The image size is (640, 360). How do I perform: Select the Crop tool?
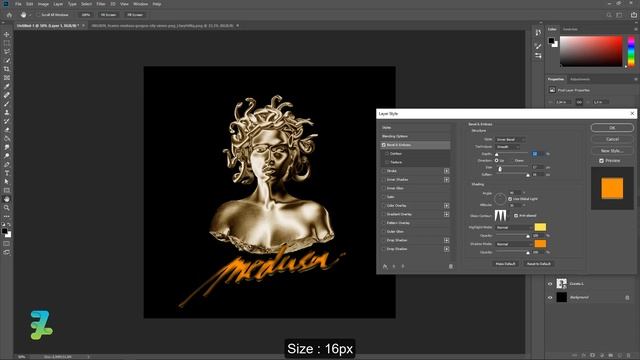(x=7, y=69)
